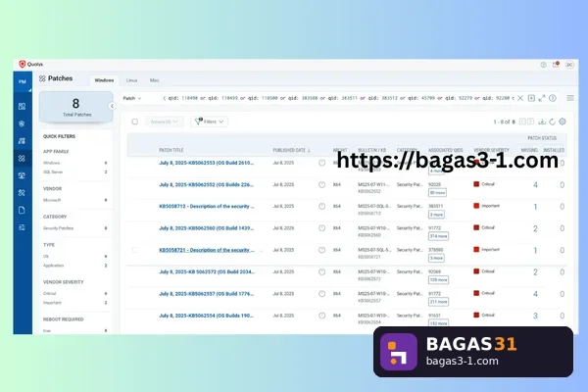
Task: Open the PM module picker
Action: tap(23, 81)
